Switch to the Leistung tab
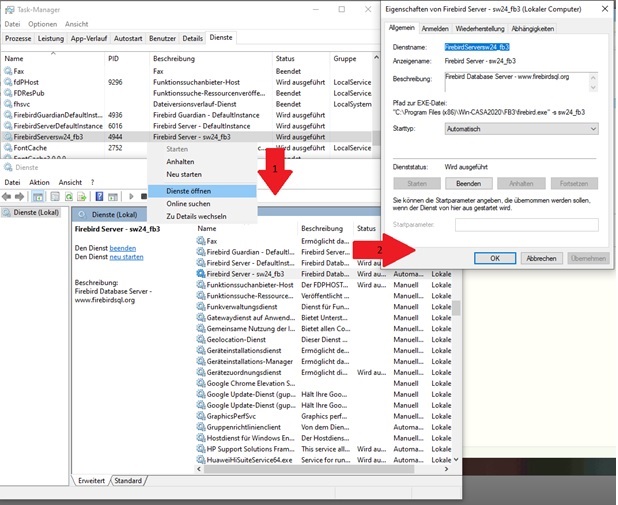 tap(51, 38)
